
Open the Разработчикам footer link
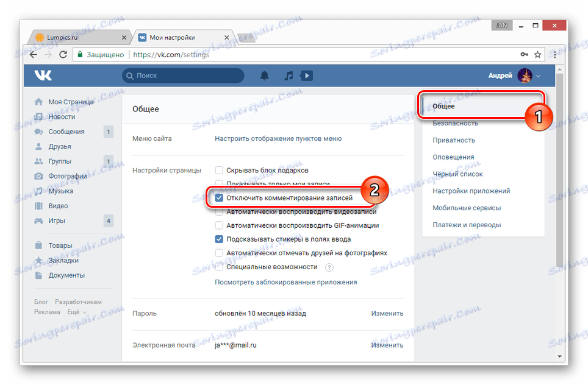coord(78,302)
